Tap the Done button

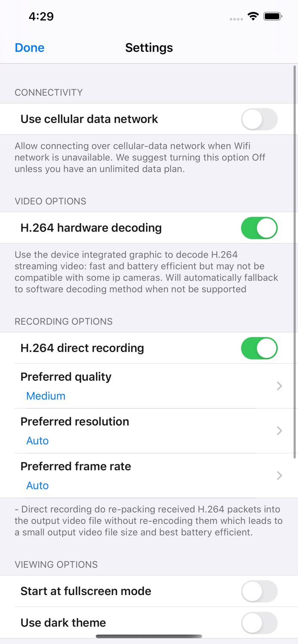click(x=30, y=48)
